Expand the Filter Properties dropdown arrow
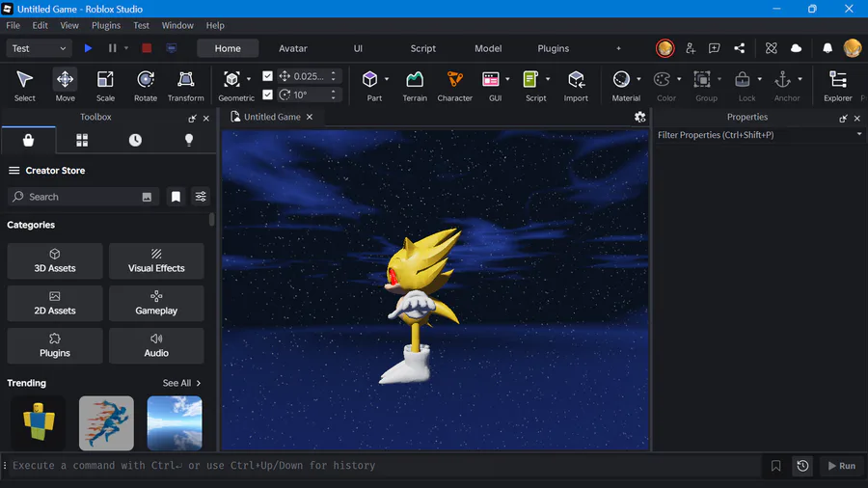This screenshot has height=488, width=868. point(859,134)
